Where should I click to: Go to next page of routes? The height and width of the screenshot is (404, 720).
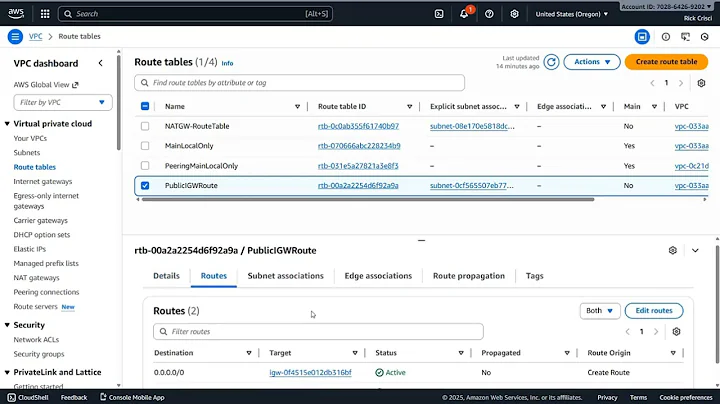point(656,331)
